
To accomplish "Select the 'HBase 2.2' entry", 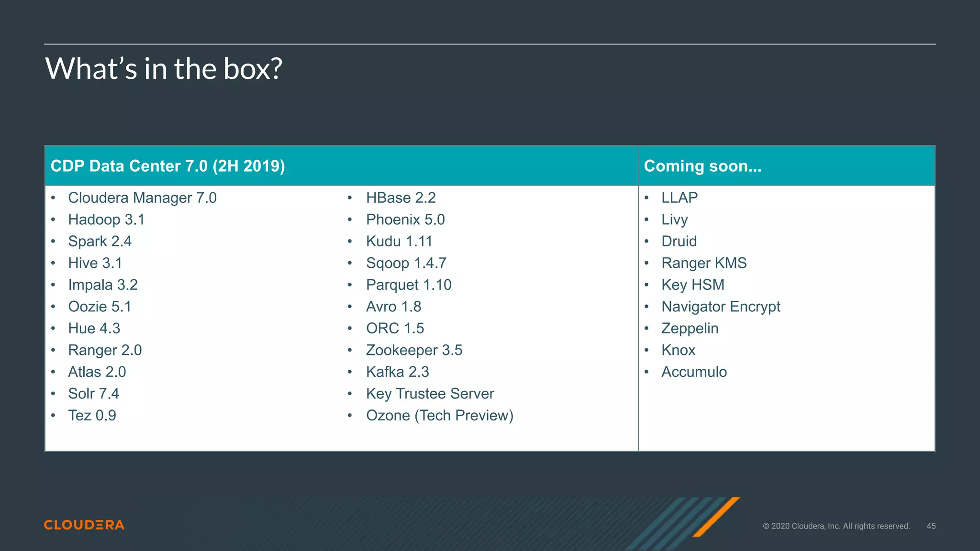I will (401, 198).
